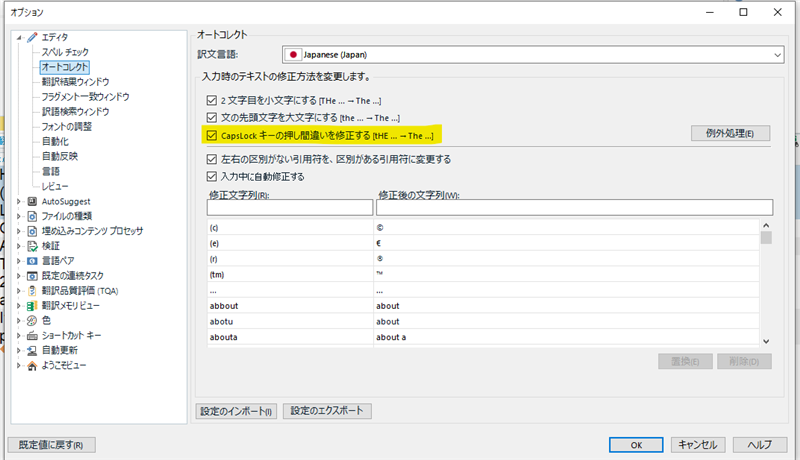Expand the AutoSuggest tree node
800x460 pixels.
tap(19, 201)
